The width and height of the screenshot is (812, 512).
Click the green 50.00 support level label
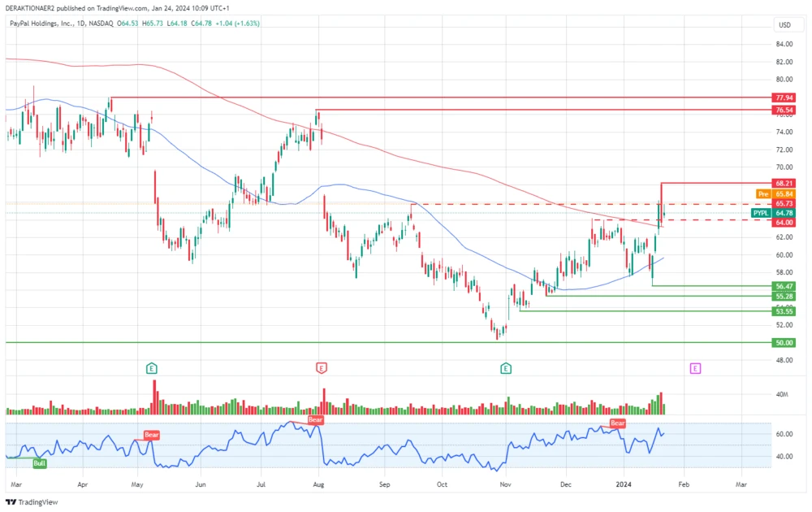(782, 342)
